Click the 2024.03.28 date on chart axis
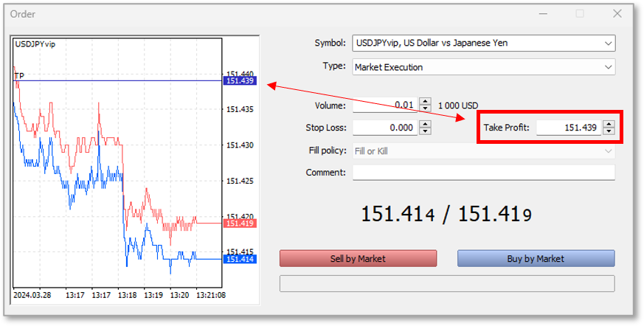Image resolution: width=644 pixels, height=326 pixels. click(x=32, y=295)
